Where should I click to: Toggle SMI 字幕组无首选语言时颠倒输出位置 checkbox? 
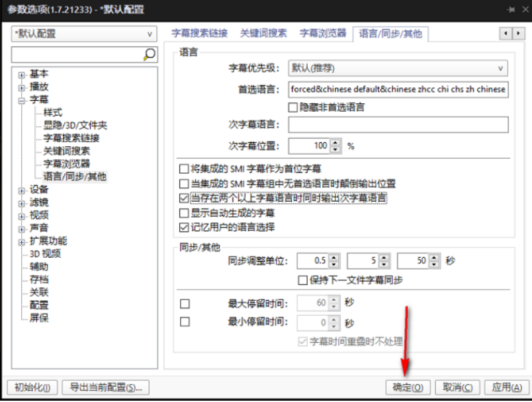click(x=184, y=184)
